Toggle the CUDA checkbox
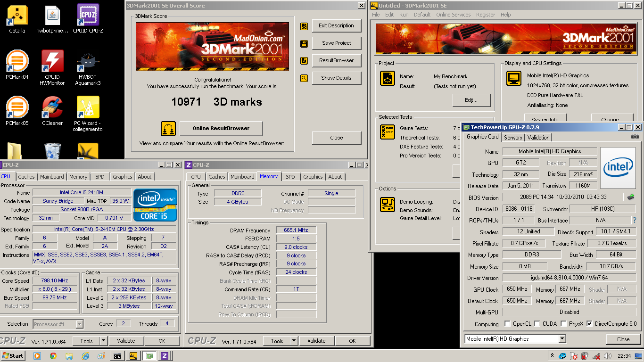Viewport: 644px width, 362px height. [537, 324]
